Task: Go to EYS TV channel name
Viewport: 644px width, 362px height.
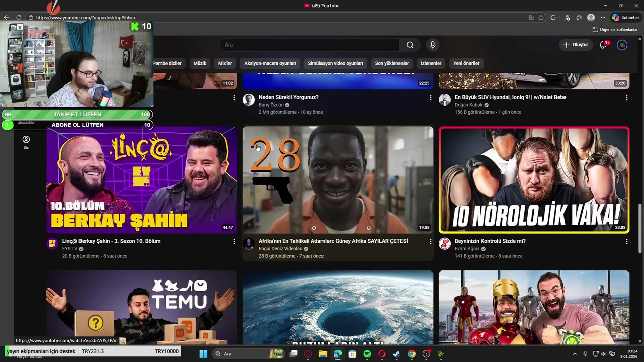Action: coord(69,249)
